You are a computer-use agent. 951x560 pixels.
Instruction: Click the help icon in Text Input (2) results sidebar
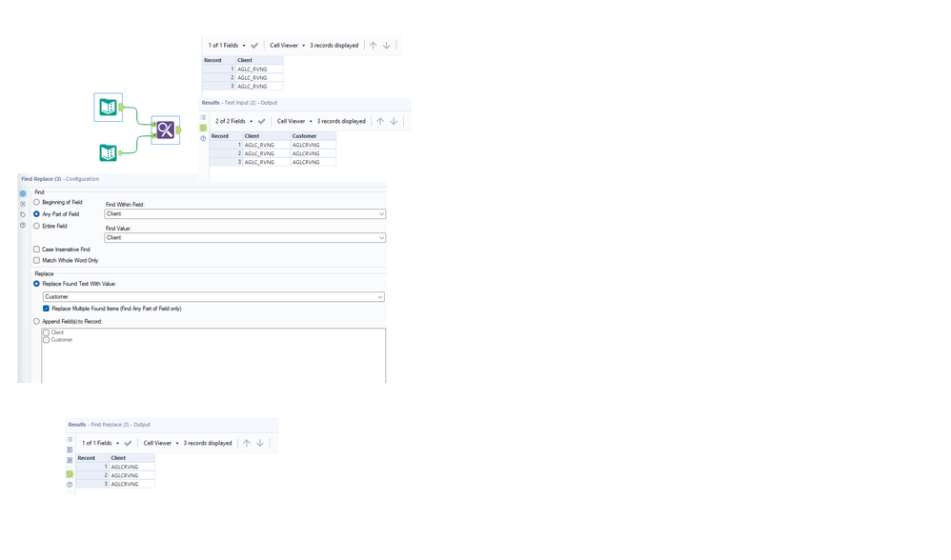tap(203, 138)
